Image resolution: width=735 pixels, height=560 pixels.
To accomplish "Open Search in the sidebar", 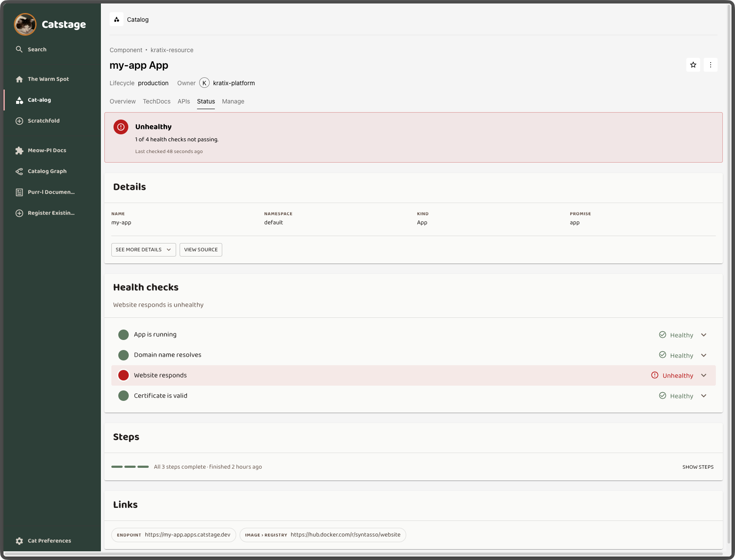I will (x=31, y=50).
